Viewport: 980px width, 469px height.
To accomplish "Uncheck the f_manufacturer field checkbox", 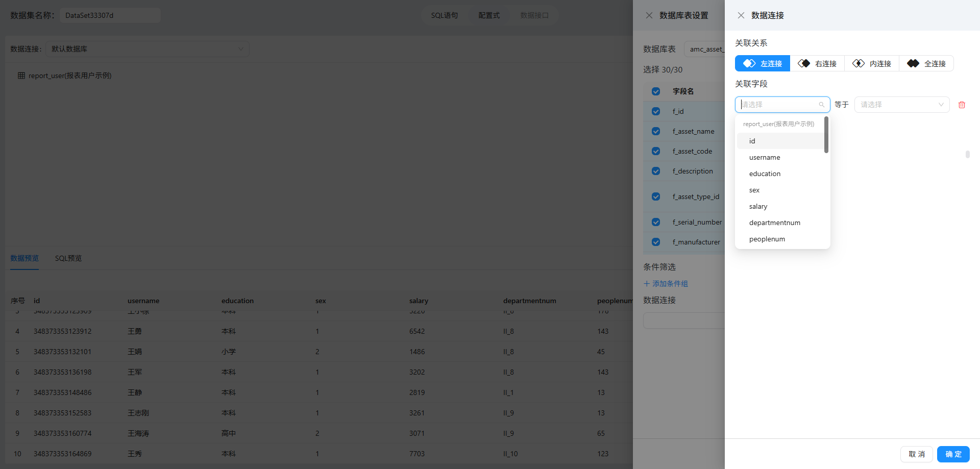I will point(656,242).
